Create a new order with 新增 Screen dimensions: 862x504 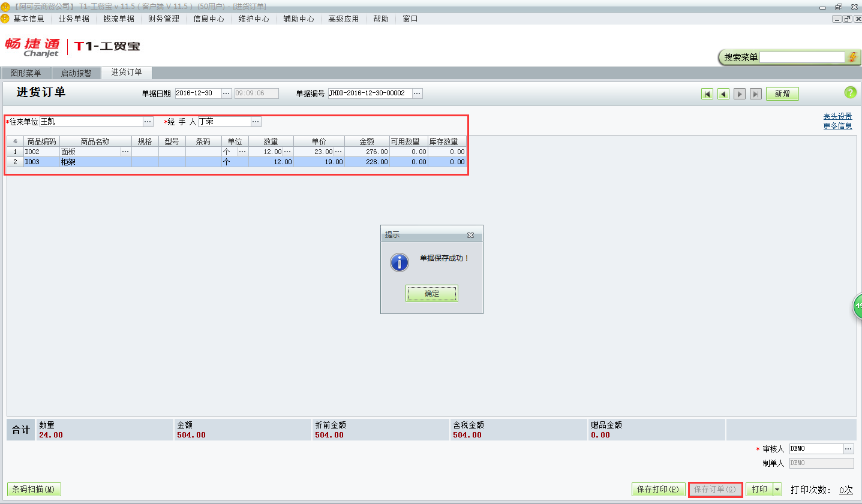(x=782, y=93)
